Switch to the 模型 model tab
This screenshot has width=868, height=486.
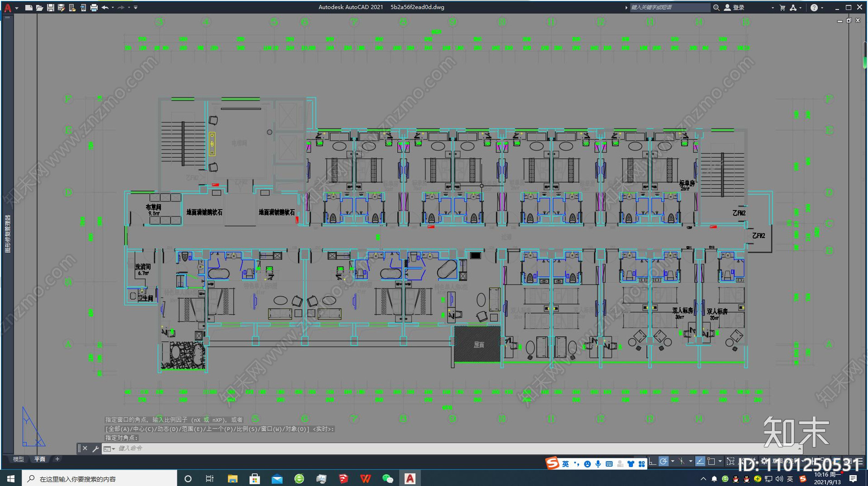point(18,459)
